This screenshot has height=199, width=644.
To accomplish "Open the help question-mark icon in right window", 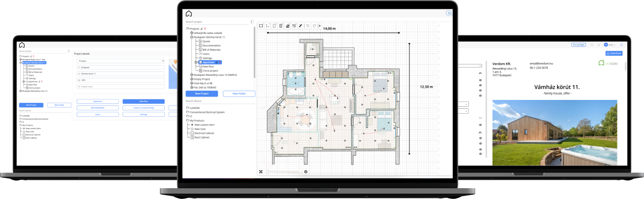I will pos(592,44).
